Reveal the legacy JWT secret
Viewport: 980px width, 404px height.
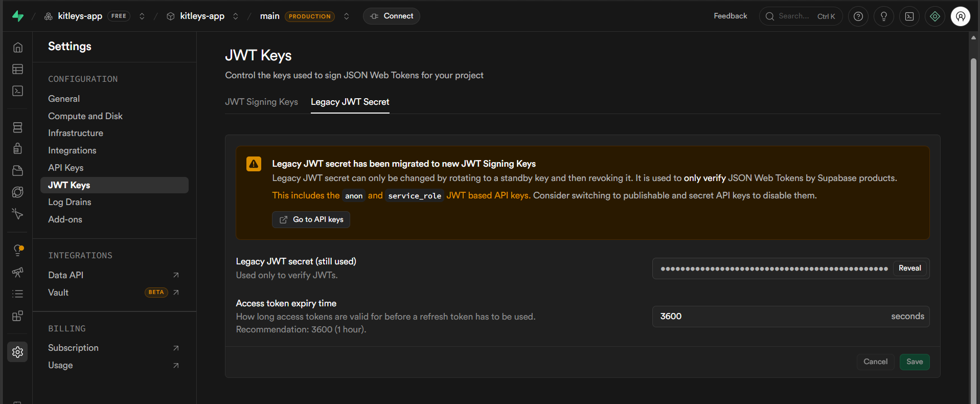(910, 268)
